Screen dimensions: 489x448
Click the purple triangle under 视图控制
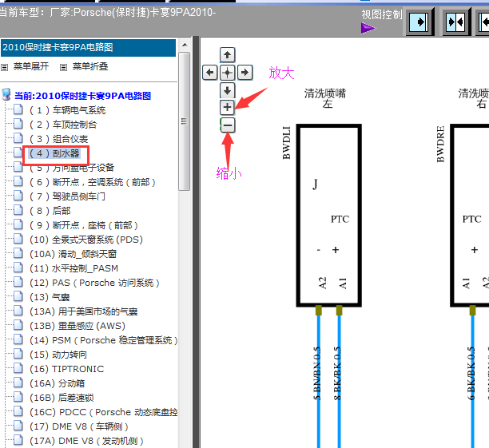[x=368, y=28]
